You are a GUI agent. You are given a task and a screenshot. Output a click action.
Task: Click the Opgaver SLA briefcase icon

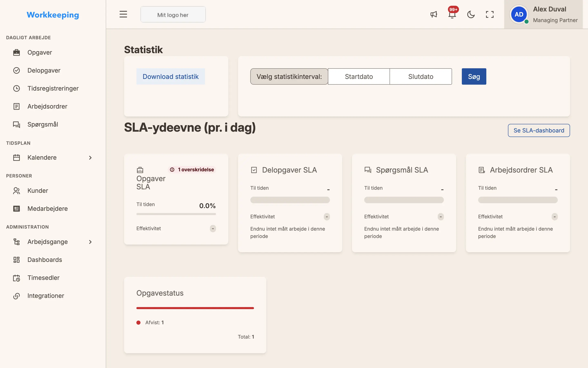pyautogui.click(x=140, y=170)
